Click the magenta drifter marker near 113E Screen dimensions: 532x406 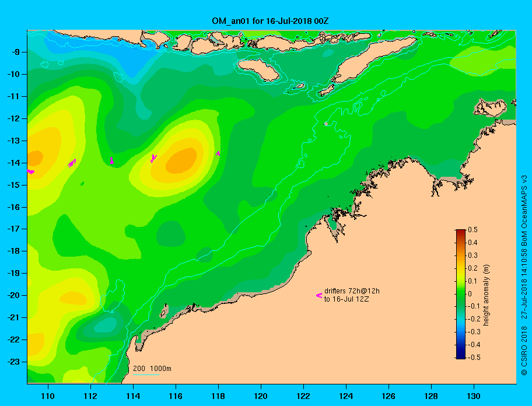(x=111, y=160)
